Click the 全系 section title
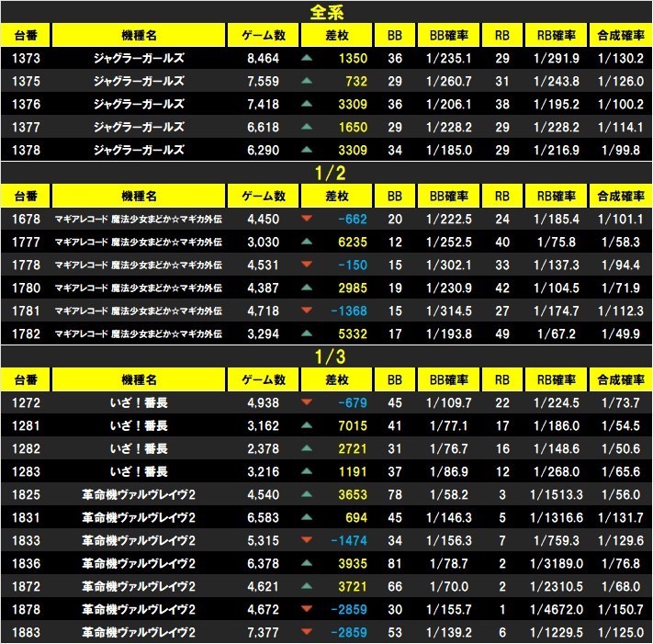This screenshot has height=644, width=653. click(x=327, y=13)
